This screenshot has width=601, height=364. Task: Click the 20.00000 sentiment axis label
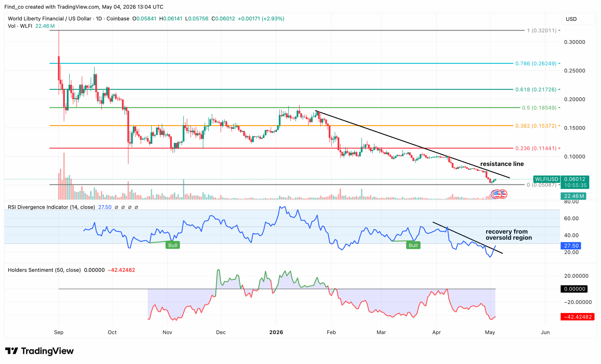click(576, 276)
